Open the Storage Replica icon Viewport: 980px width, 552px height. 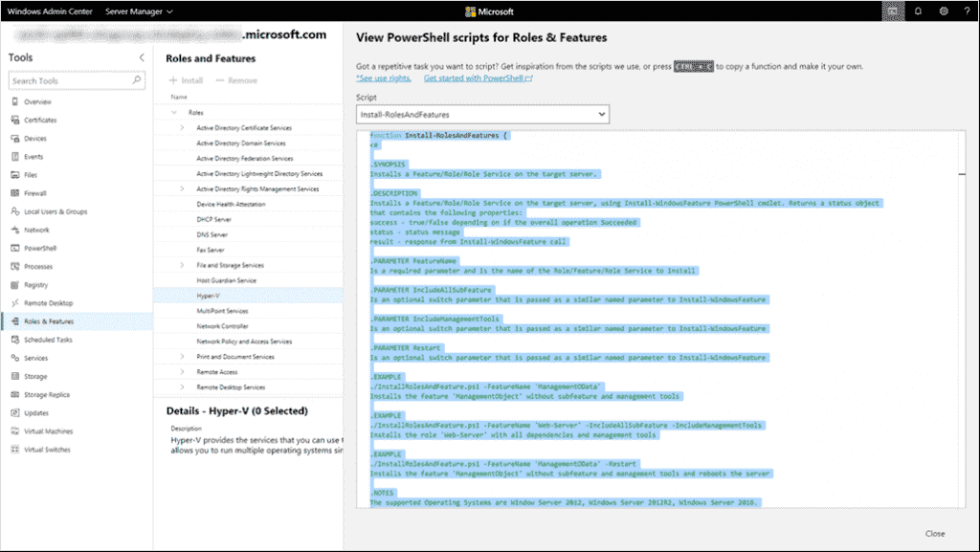coord(15,395)
